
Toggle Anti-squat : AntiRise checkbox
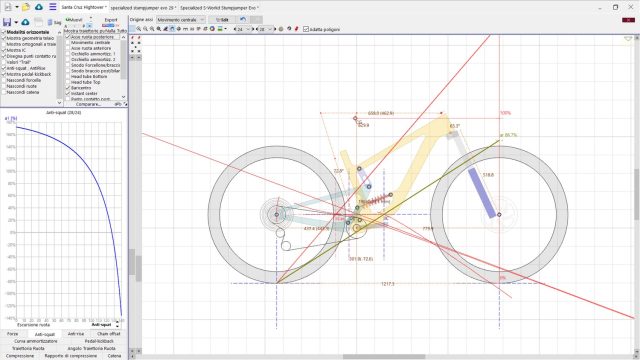pyautogui.click(x=4, y=68)
